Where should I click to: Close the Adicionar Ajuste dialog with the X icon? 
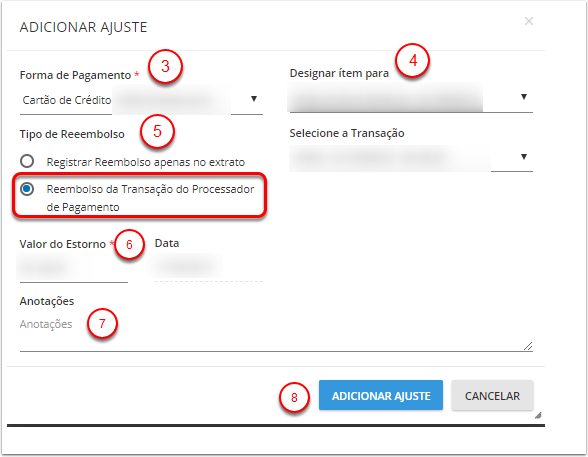(x=529, y=21)
